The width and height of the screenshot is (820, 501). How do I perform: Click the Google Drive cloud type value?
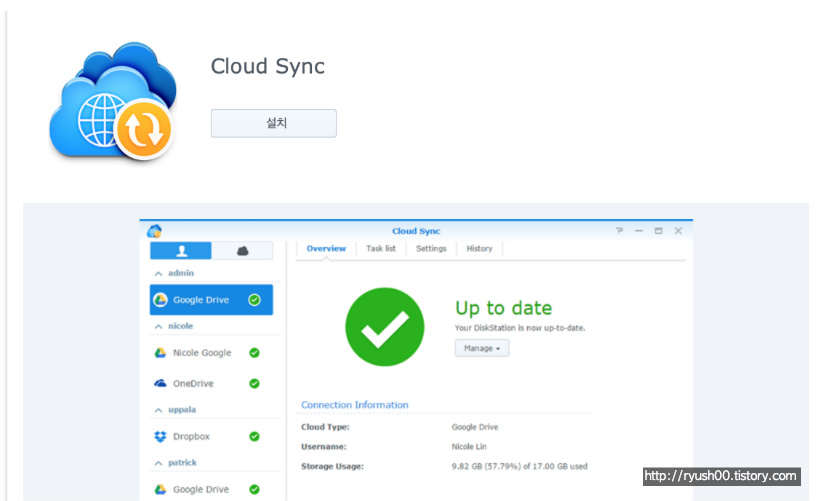pos(475,427)
